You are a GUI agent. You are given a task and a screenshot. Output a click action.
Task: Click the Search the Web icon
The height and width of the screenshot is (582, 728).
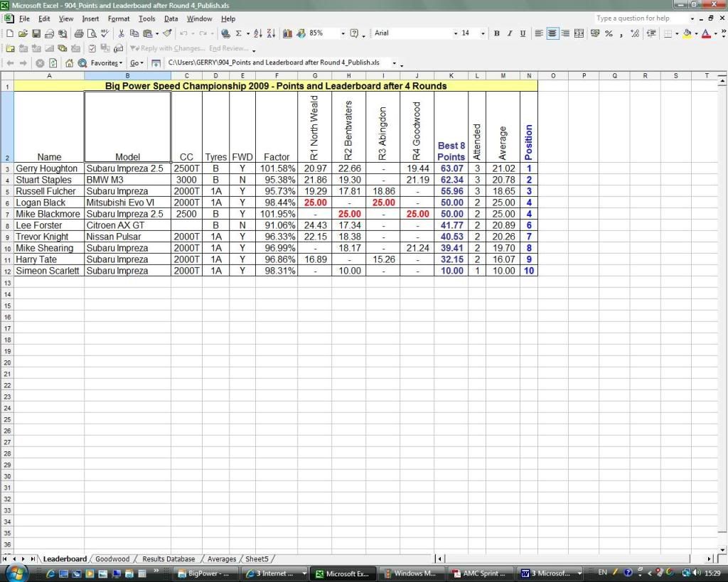pos(82,63)
